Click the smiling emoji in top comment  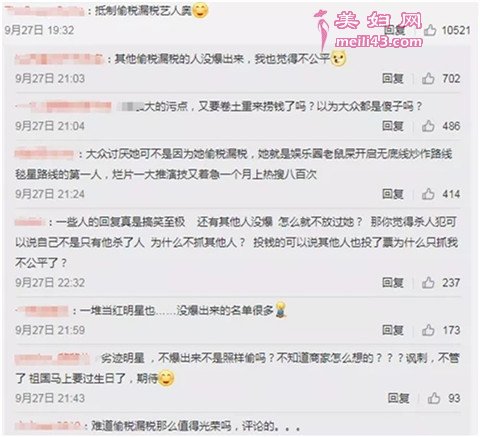[200, 10]
